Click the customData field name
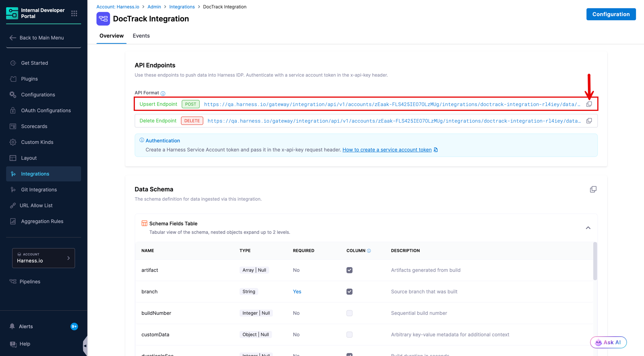 [x=155, y=335]
